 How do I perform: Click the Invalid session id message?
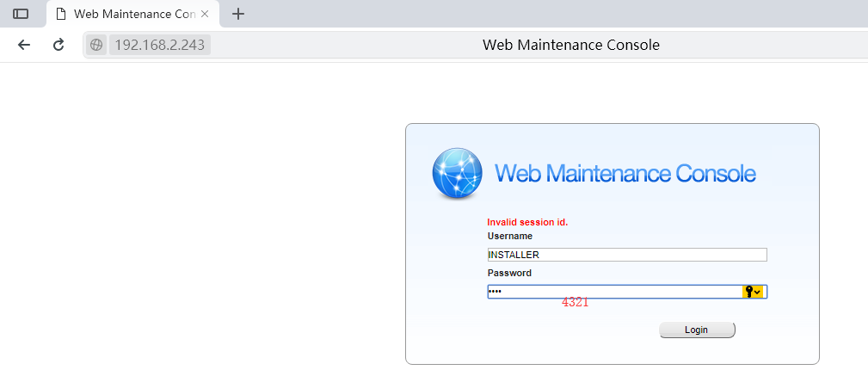(x=527, y=223)
